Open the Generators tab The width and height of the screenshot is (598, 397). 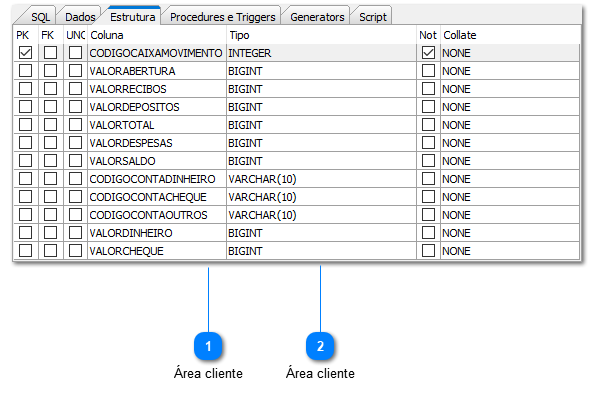tap(317, 17)
